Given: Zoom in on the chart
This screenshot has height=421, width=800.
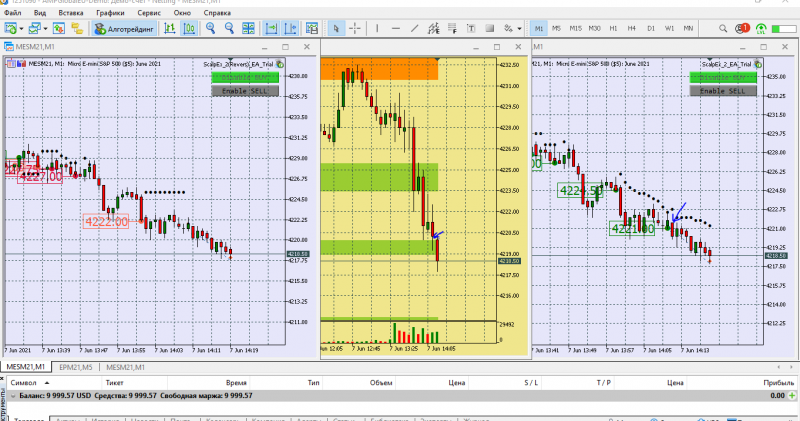Looking at the screenshot, I should click(210, 29).
